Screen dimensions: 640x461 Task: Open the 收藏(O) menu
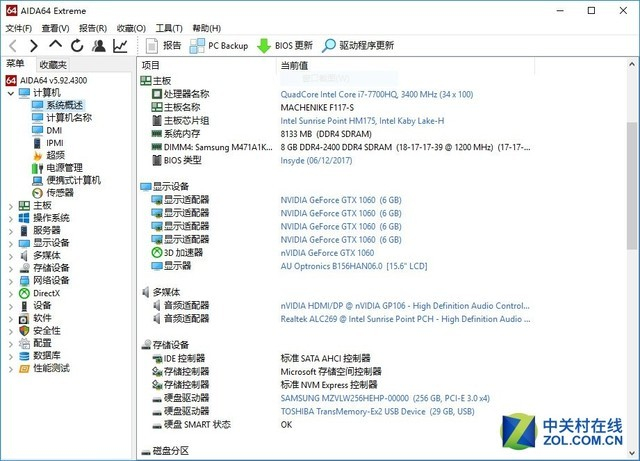pos(131,28)
